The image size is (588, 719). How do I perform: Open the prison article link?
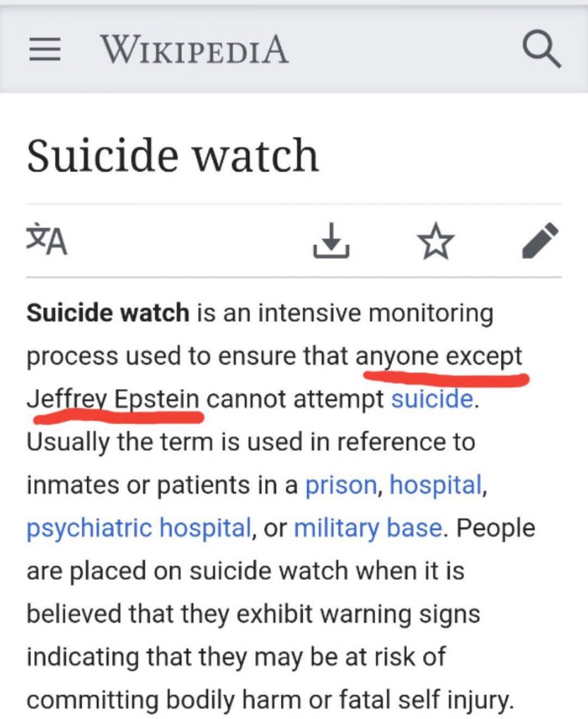(x=341, y=485)
